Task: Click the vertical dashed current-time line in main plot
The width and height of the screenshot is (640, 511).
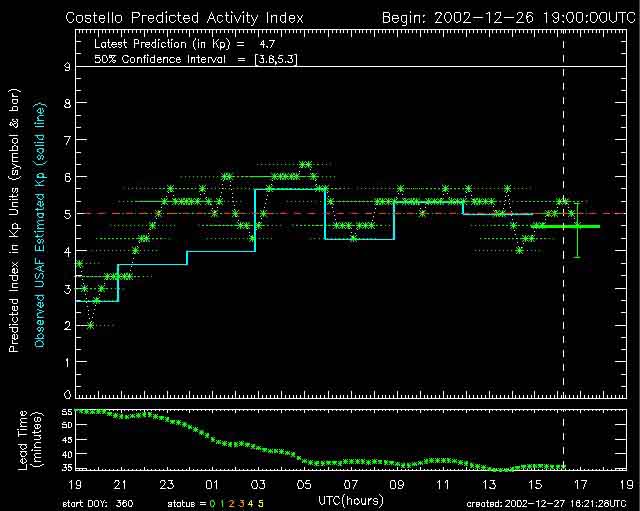Action: point(564,150)
